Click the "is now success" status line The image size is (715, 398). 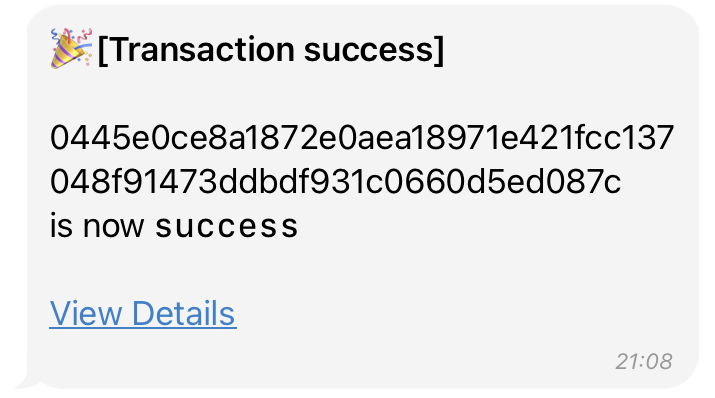(x=174, y=226)
